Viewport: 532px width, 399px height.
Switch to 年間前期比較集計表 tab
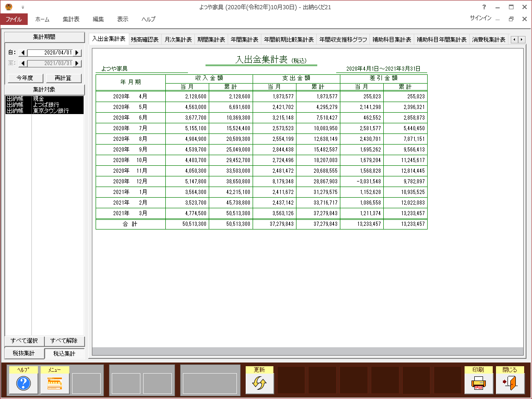click(x=289, y=40)
